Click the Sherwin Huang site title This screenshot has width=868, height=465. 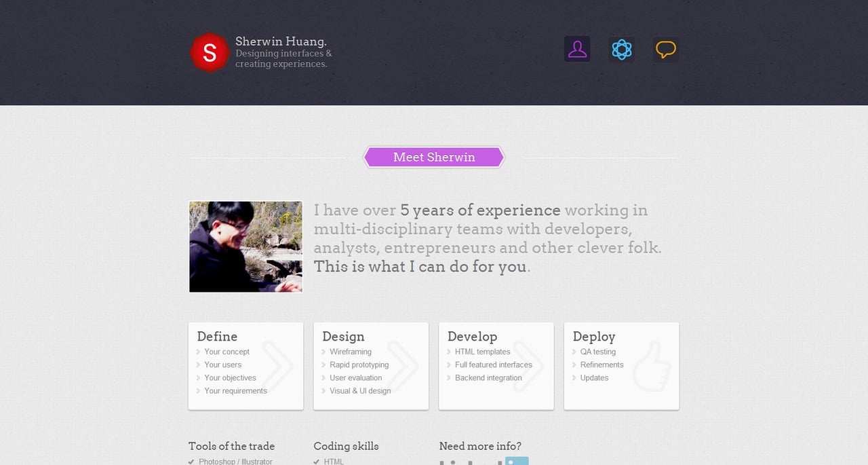[281, 41]
